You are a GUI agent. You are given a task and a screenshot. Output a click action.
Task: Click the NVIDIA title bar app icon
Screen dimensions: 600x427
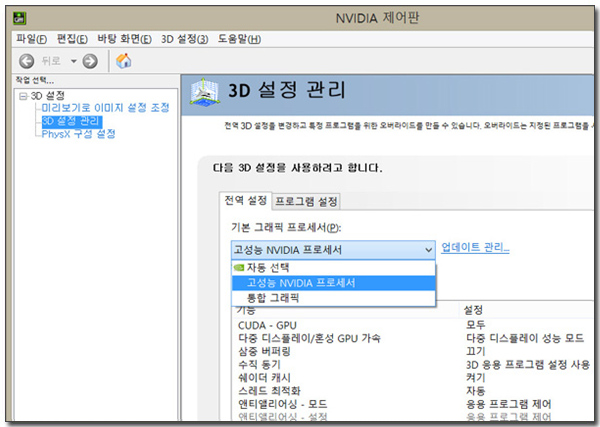(x=19, y=18)
